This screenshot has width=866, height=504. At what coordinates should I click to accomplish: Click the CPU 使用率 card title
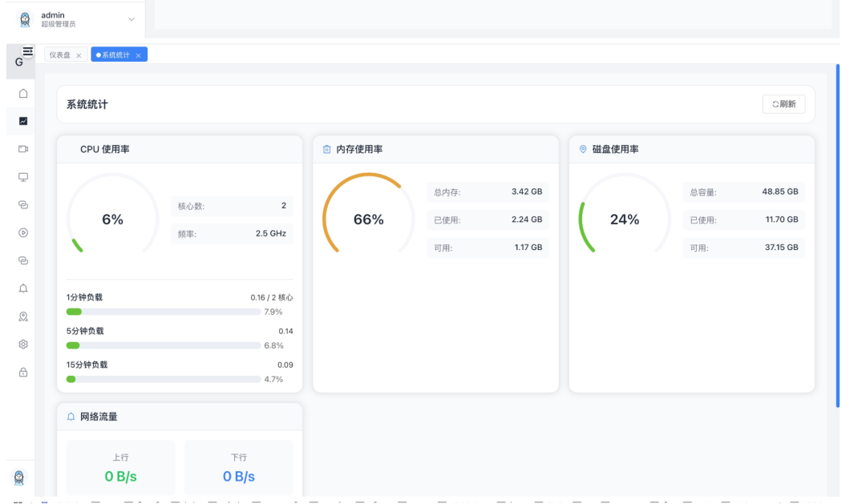coord(105,149)
